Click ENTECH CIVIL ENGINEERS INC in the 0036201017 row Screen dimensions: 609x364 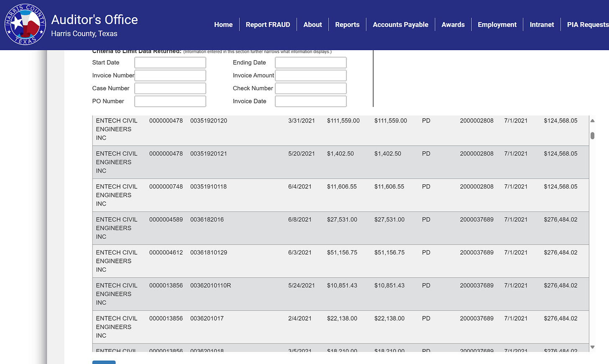coord(117,327)
